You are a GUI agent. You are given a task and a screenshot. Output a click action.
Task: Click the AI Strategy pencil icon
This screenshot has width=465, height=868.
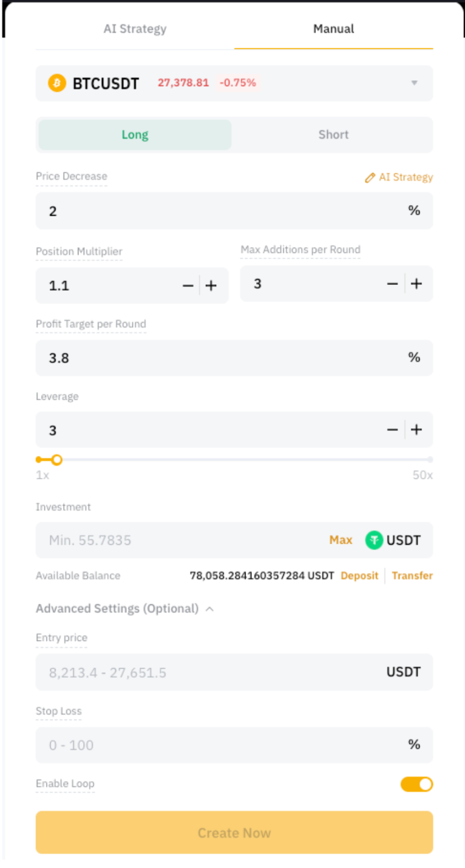(x=370, y=177)
